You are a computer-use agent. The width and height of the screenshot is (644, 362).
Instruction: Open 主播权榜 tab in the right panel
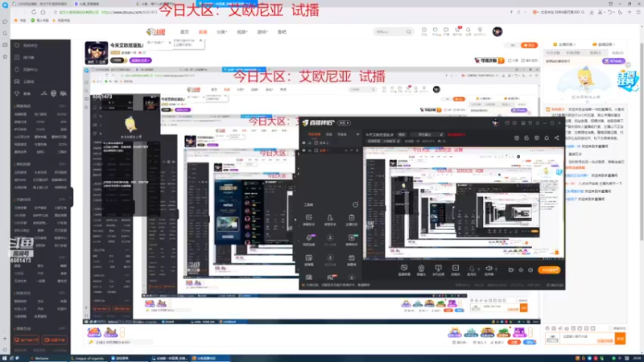564,44
